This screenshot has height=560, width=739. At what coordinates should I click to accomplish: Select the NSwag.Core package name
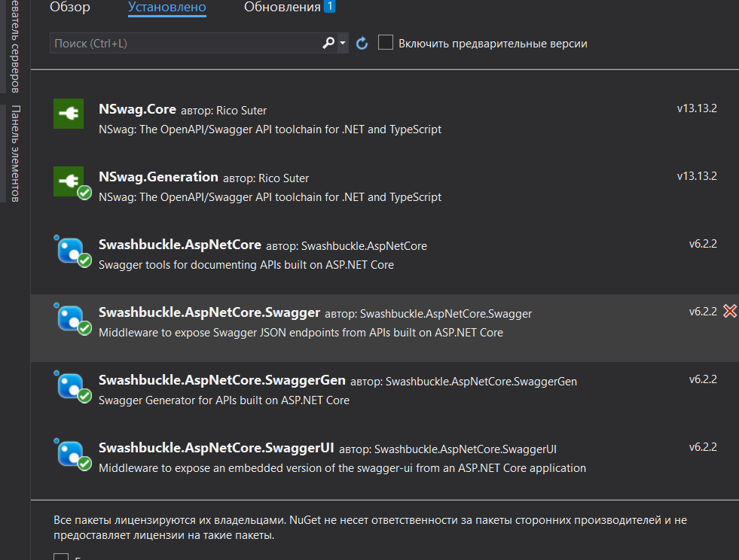pyautogui.click(x=137, y=109)
